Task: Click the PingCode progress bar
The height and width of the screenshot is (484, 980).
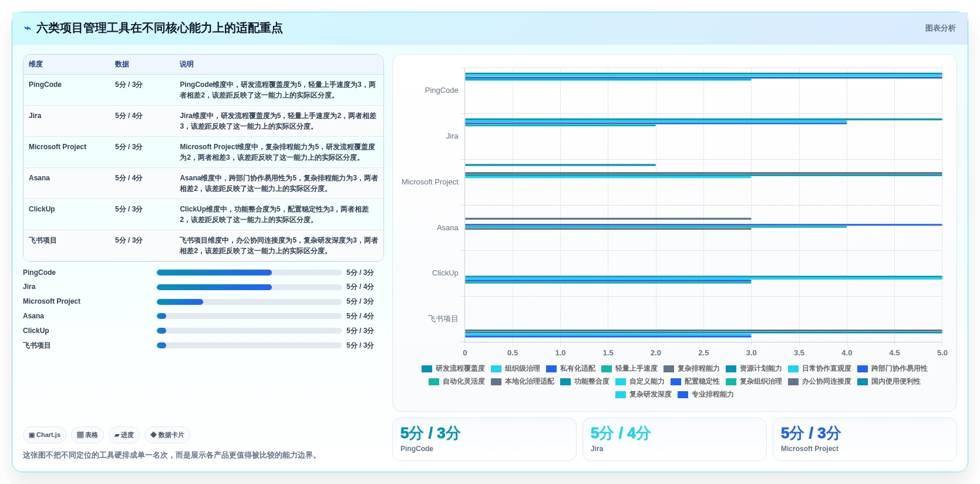Action: 249,273
